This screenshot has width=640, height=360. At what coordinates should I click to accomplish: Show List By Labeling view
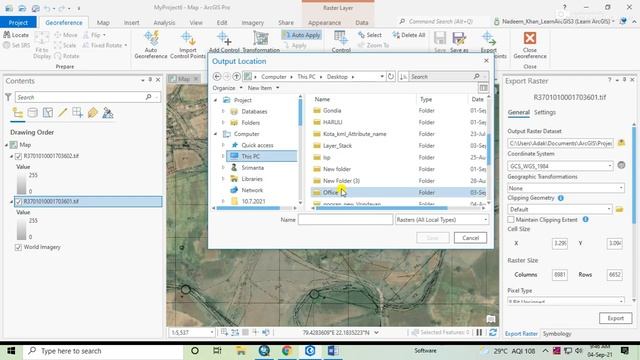[x=93, y=113]
